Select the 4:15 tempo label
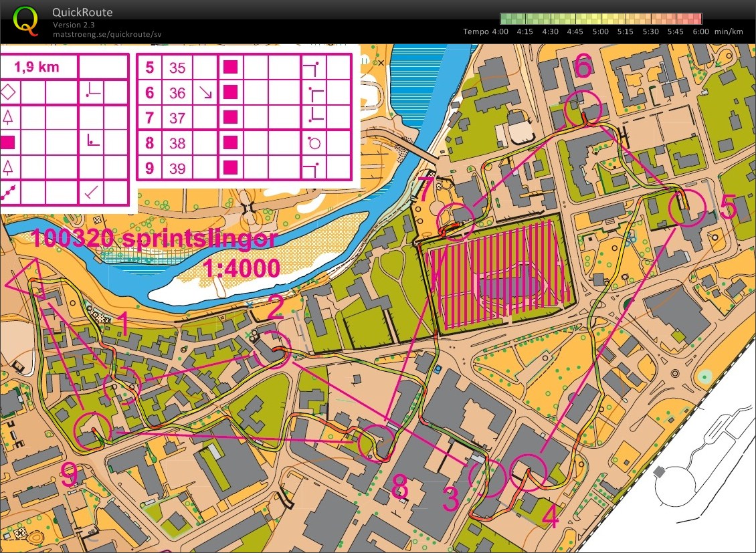Viewport: 756px width, 553px height. pos(525,32)
